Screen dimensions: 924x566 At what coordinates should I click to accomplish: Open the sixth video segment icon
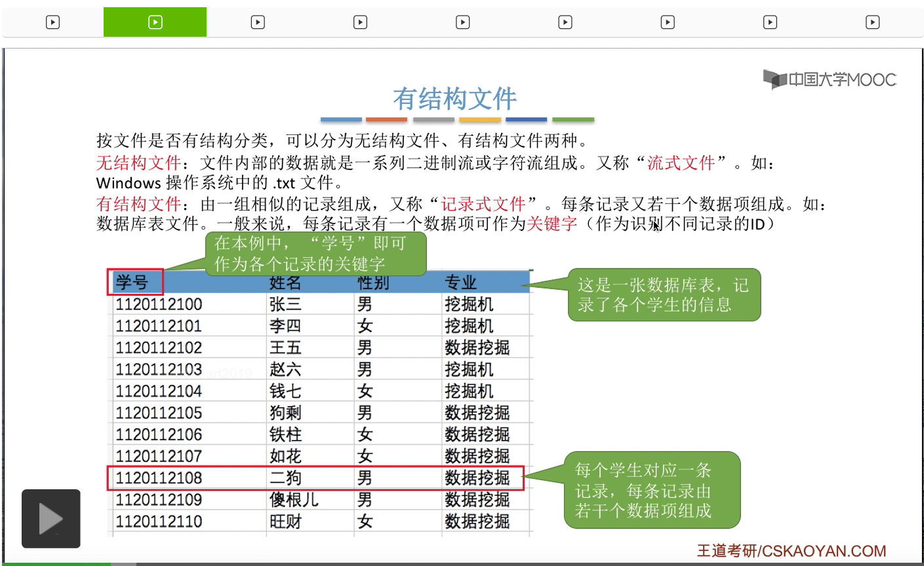(565, 22)
